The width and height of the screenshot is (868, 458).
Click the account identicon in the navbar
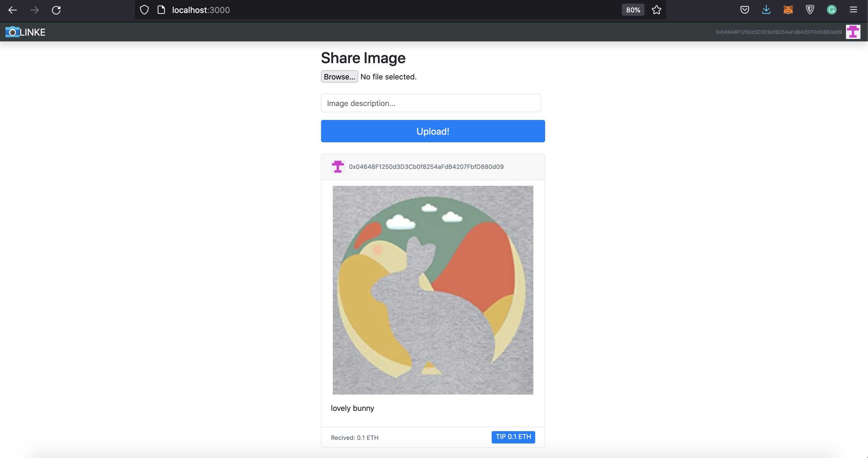click(x=853, y=32)
